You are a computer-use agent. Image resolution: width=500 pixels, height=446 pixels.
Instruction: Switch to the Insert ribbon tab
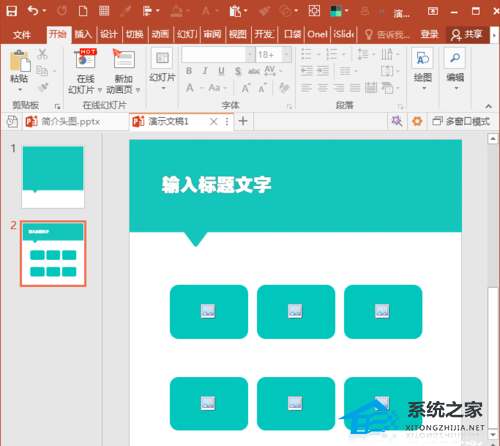(83, 34)
